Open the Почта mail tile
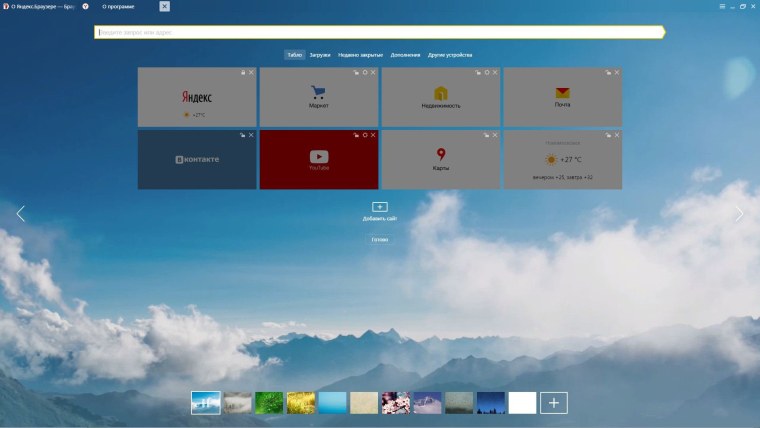 pyautogui.click(x=562, y=94)
